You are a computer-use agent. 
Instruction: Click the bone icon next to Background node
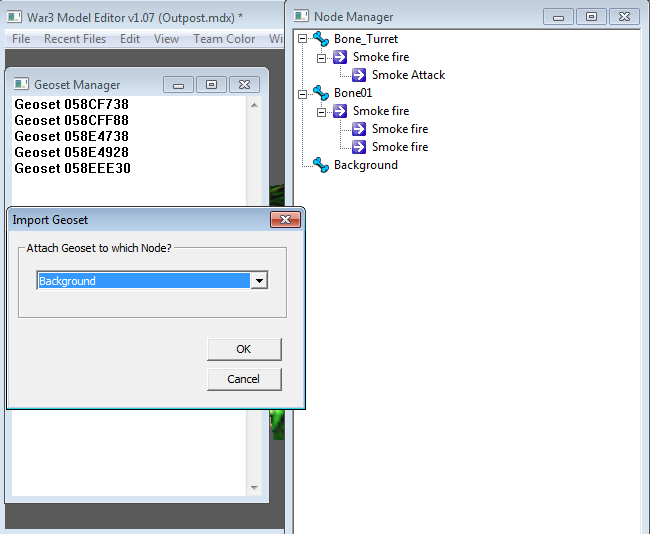321,165
